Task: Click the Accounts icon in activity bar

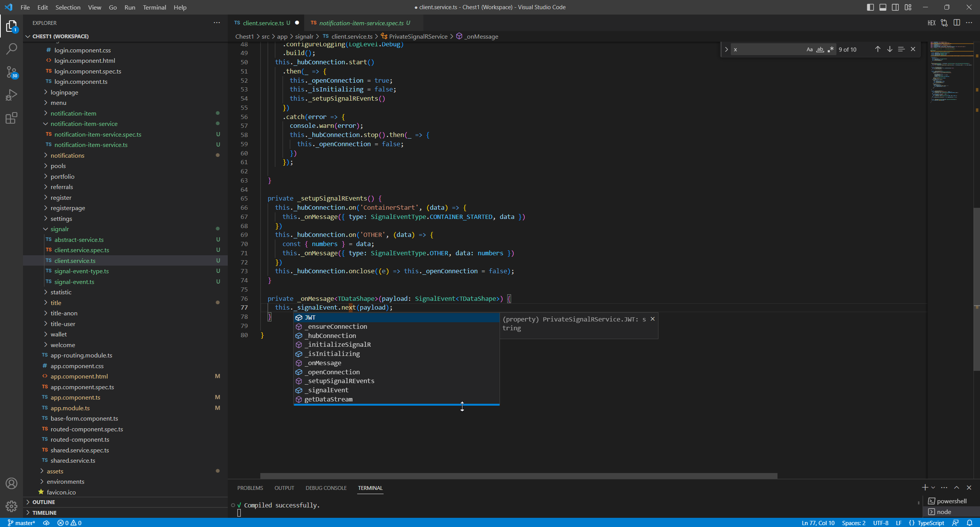Action: (x=11, y=483)
